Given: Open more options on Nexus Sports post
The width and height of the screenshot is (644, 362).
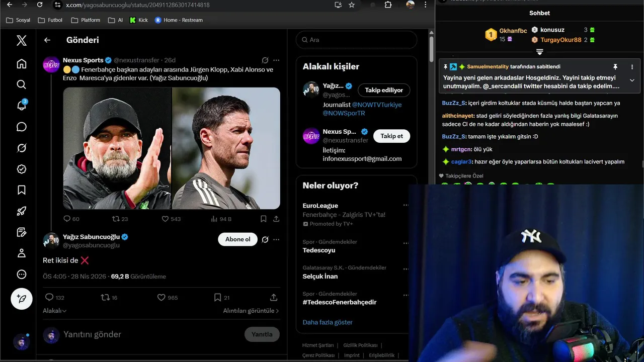Looking at the screenshot, I should (276, 60).
